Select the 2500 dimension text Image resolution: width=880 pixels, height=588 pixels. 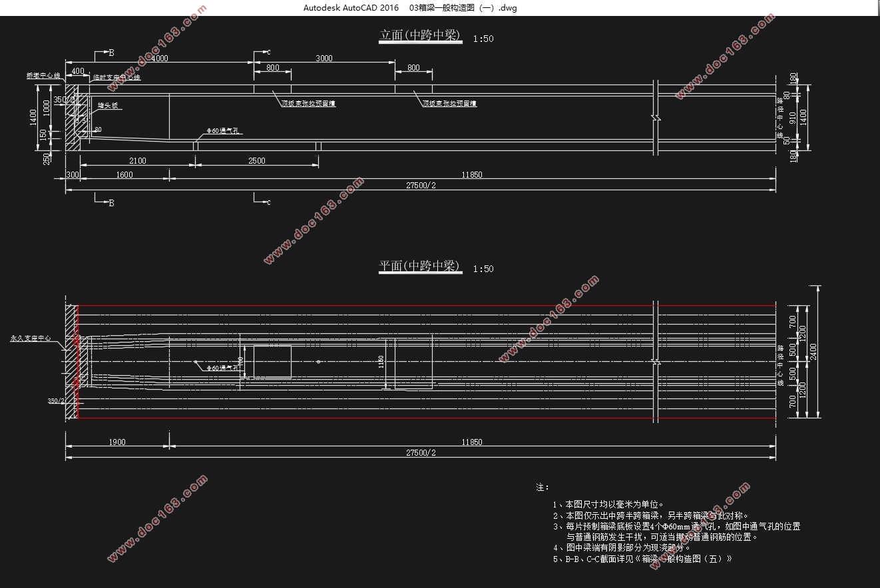(256, 160)
